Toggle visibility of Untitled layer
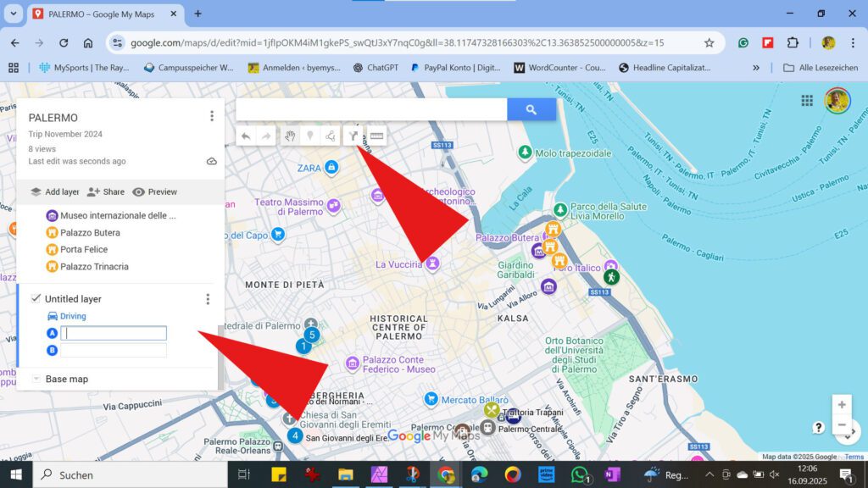 pyautogui.click(x=36, y=298)
